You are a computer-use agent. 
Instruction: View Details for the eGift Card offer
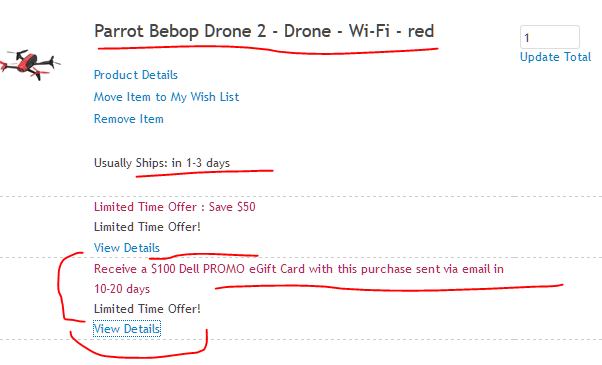click(x=127, y=329)
